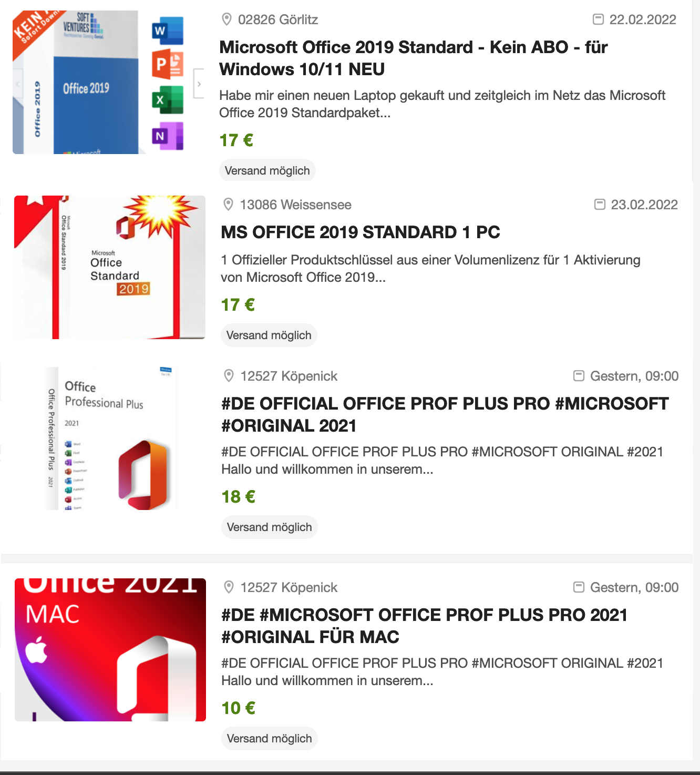Image resolution: width=700 pixels, height=775 pixels.
Task: Click location pin icon beside 13086 Weissensee
Action: tap(228, 205)
